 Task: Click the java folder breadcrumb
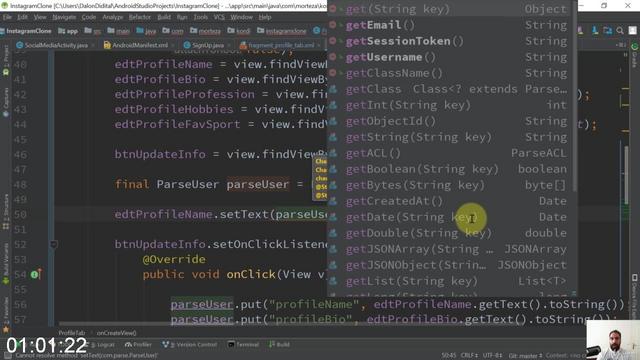[x=147, y=31]
